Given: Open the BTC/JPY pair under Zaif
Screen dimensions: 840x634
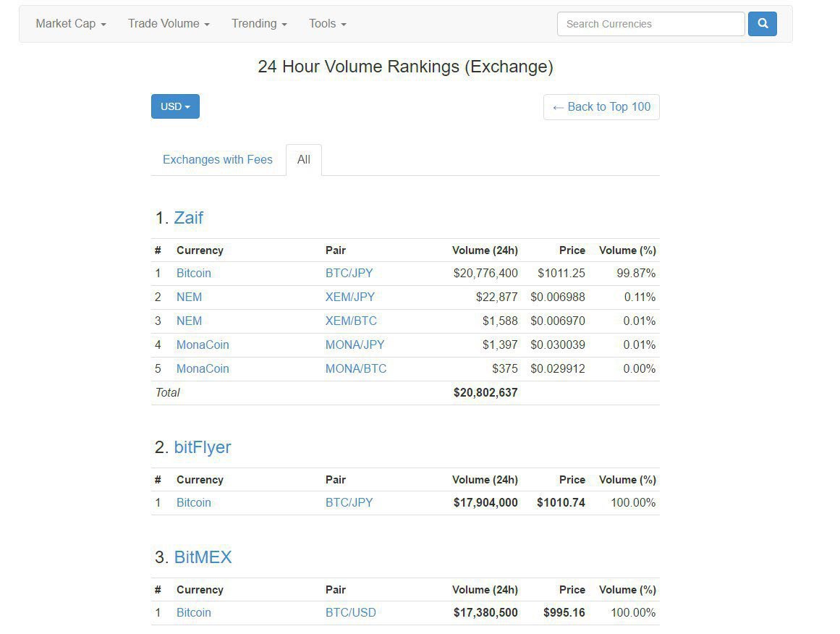Looking at the screenshot, I should [x=349, y=274].
